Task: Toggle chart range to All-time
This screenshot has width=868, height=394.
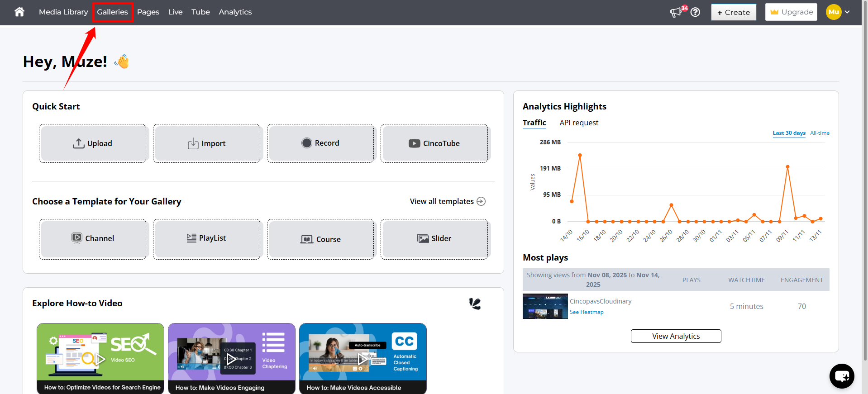Action: coord(820,133)
